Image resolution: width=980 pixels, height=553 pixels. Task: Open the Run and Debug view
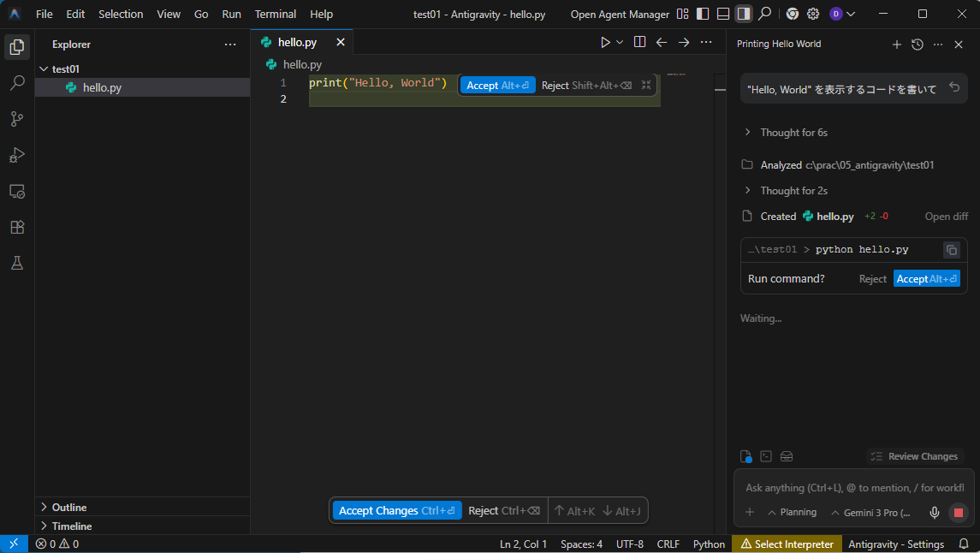click(17, 155)
